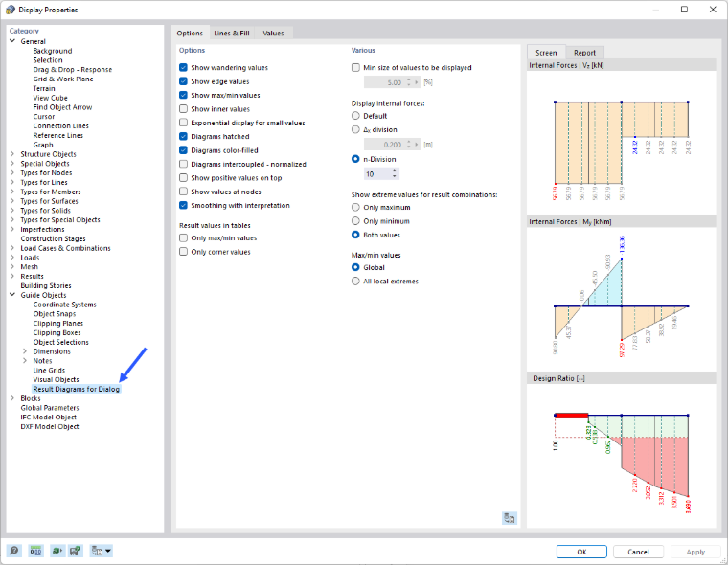Confirm with the OK button

tap(581, 552)
